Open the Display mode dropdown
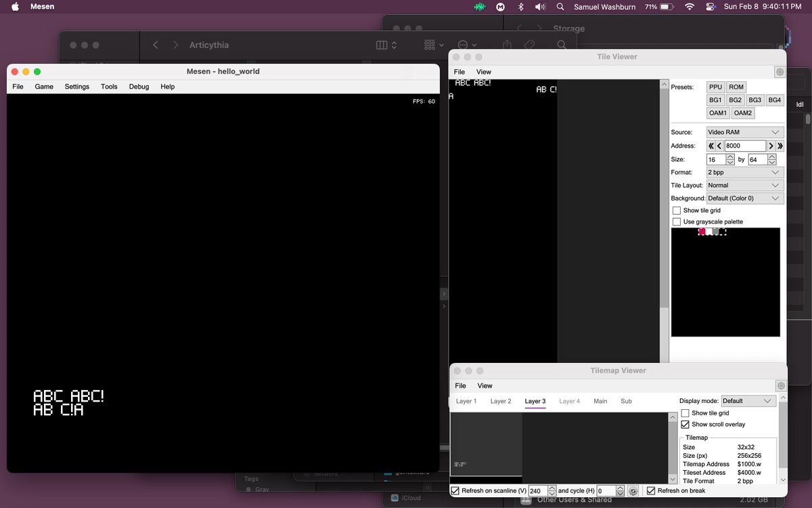This screenshot has height=508, width=812. [x=748, y=401]
